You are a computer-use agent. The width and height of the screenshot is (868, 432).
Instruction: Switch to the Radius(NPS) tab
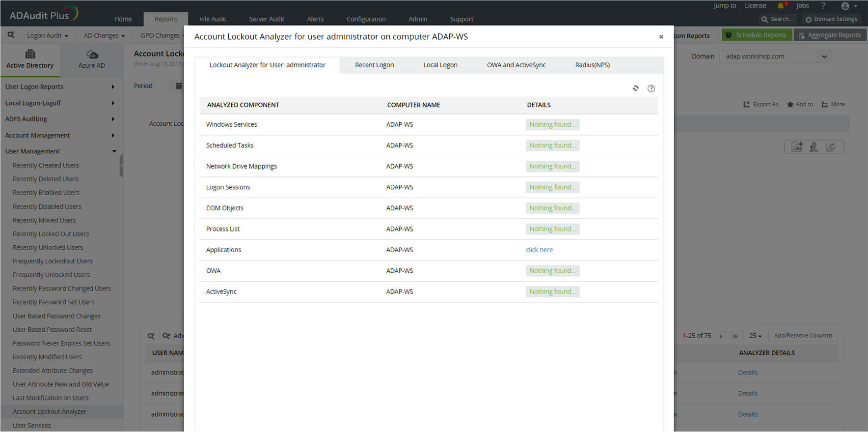point(592,65)
